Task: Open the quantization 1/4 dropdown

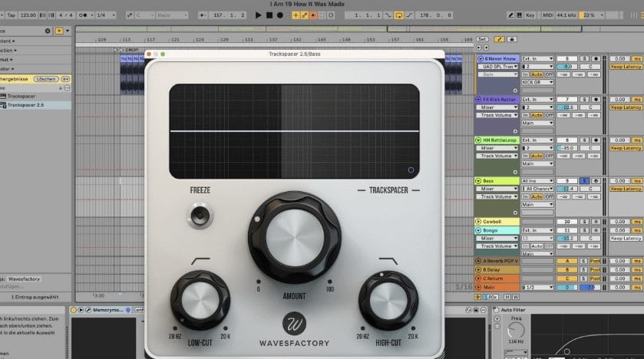Action: (x=106, y=15)
